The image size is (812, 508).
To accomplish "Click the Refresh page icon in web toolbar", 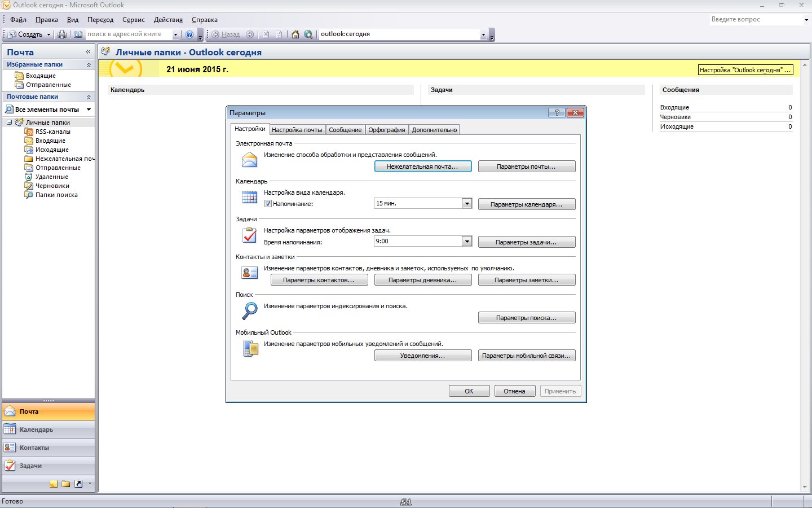I will click(279, 34).
